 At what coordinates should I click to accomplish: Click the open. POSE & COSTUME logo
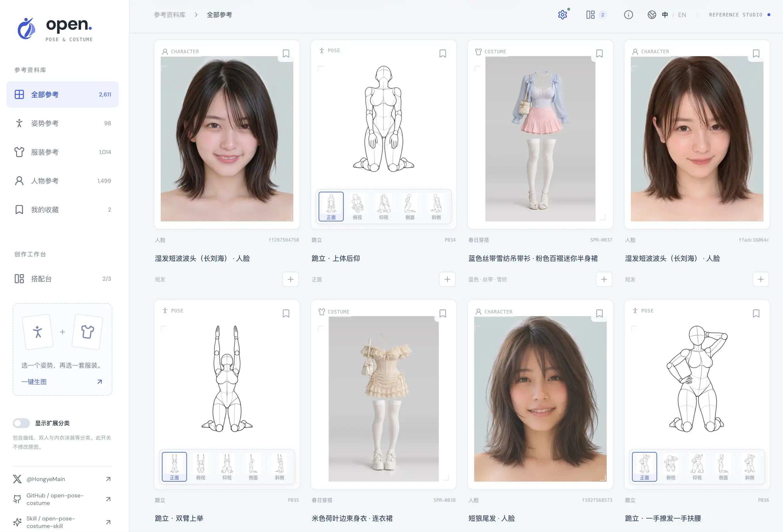click(x=55, y=29)
